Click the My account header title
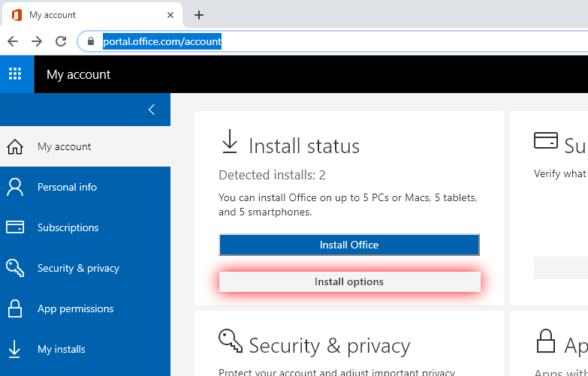588x376 pixels. (78, 74)
